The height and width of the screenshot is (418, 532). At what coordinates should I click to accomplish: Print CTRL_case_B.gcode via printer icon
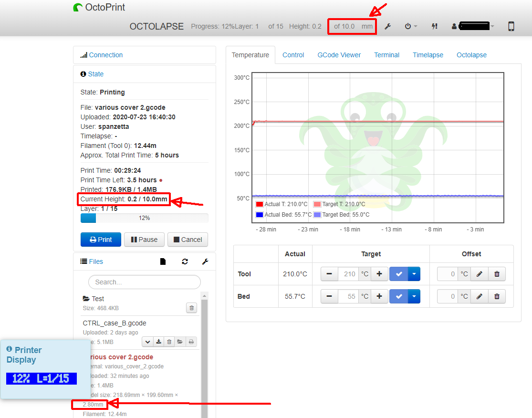click(191, 342)
